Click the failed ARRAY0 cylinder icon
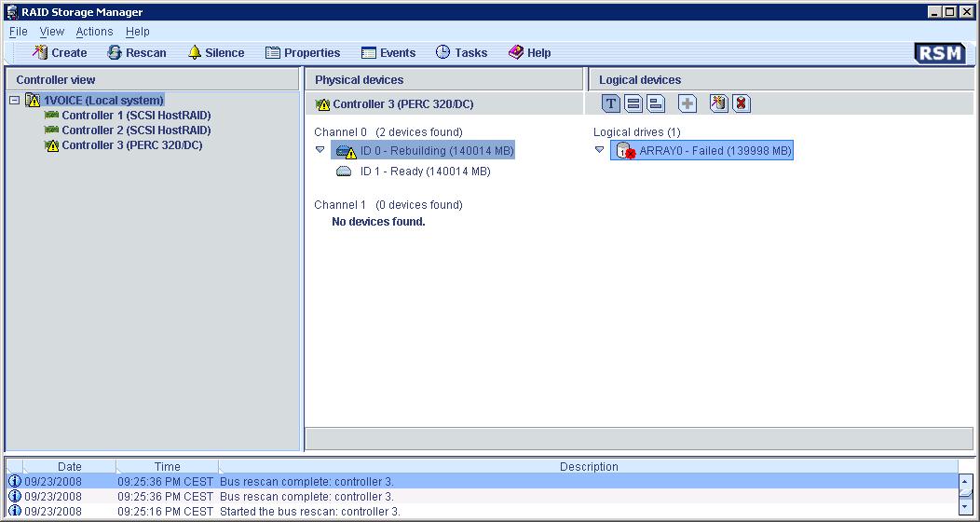Viewport: 980px width, 522px height. (625, 151)
